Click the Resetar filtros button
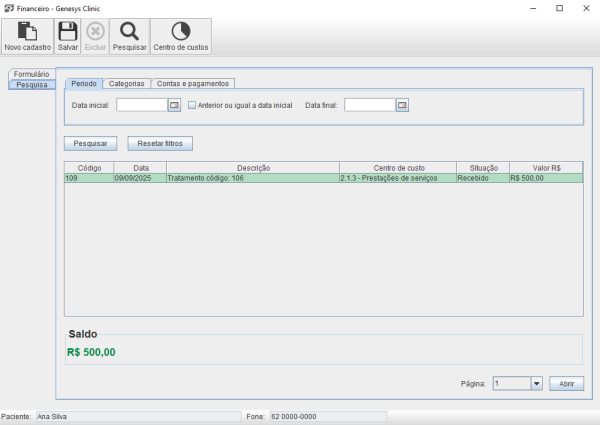Image resolution: width=600 pixels, height=425 pixels. pos(160,143)
